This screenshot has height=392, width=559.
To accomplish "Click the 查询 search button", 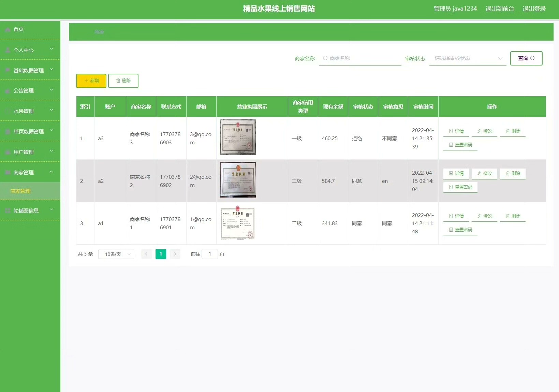I will click(x=526, y=58).
